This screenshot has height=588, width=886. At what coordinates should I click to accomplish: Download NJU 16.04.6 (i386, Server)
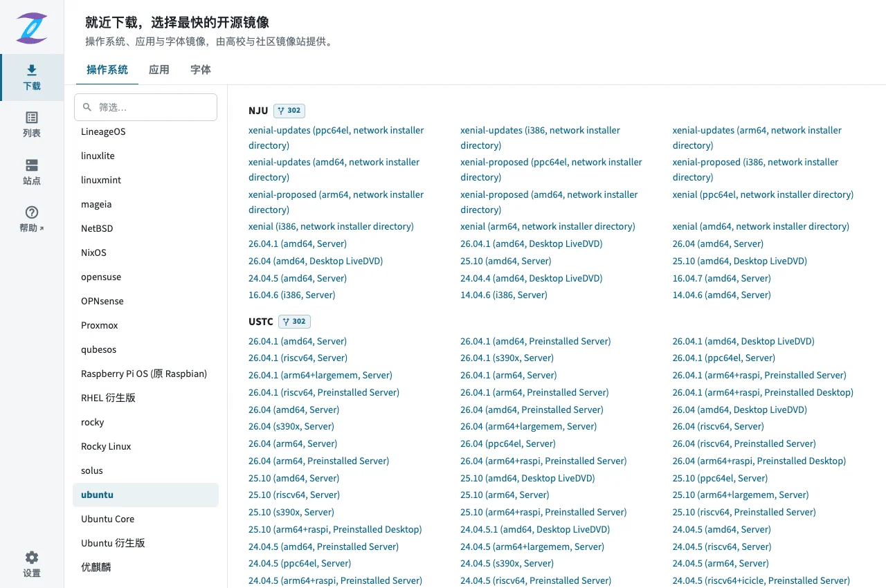coord(292,295)
